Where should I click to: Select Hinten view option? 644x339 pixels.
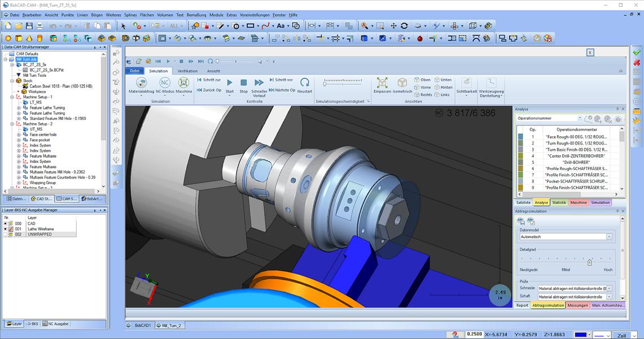pos(443,87)
